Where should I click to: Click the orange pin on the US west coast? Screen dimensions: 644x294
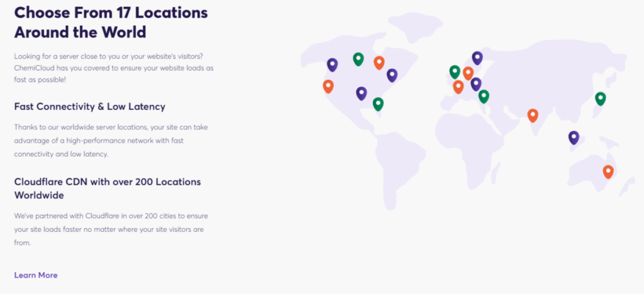328,86
